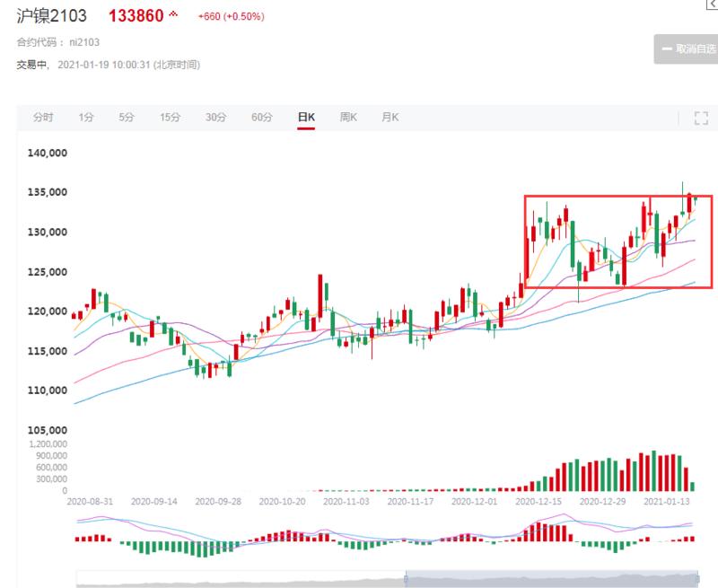The height and width of the screenshot is (588, 718).
Task: Open the 30分 interval chart
Action: coord(215,118)
